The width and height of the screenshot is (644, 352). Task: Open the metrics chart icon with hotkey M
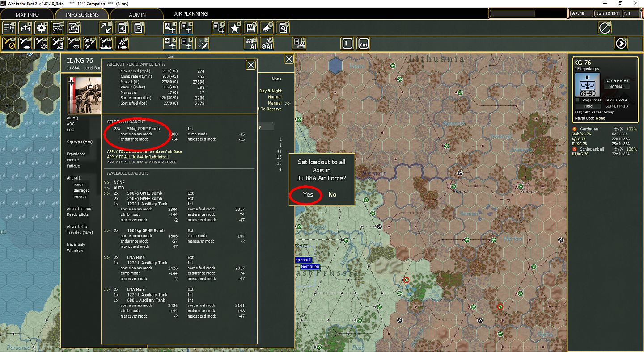[58, 28]
